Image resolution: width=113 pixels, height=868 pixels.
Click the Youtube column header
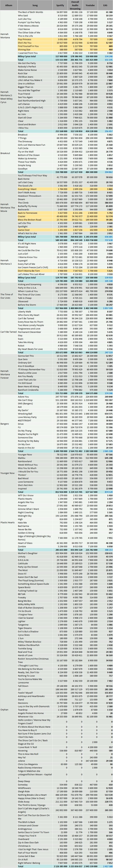90,5
